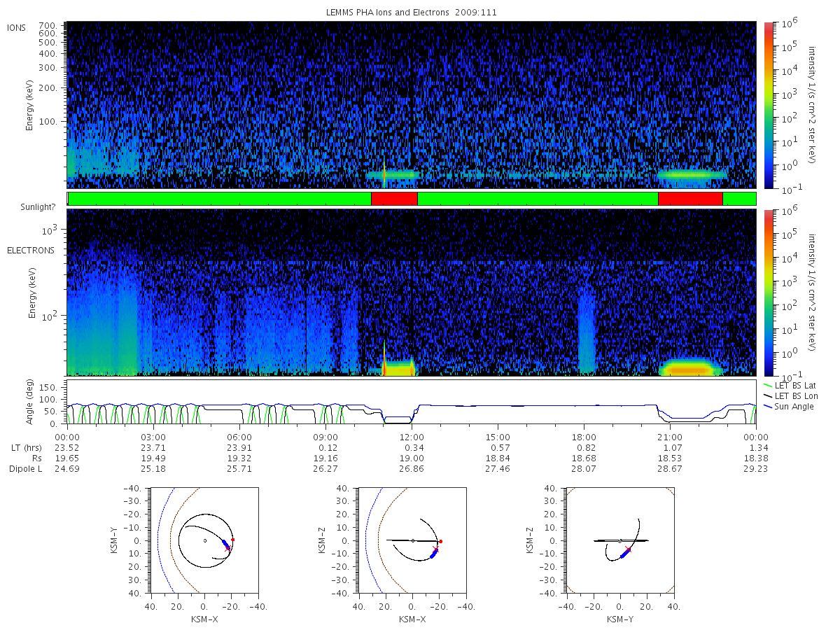Click the plot title 'LEMMS PHA Ions and Electrons 2009:111'
The width and height of the screenshot is (840, 630).
412,13
